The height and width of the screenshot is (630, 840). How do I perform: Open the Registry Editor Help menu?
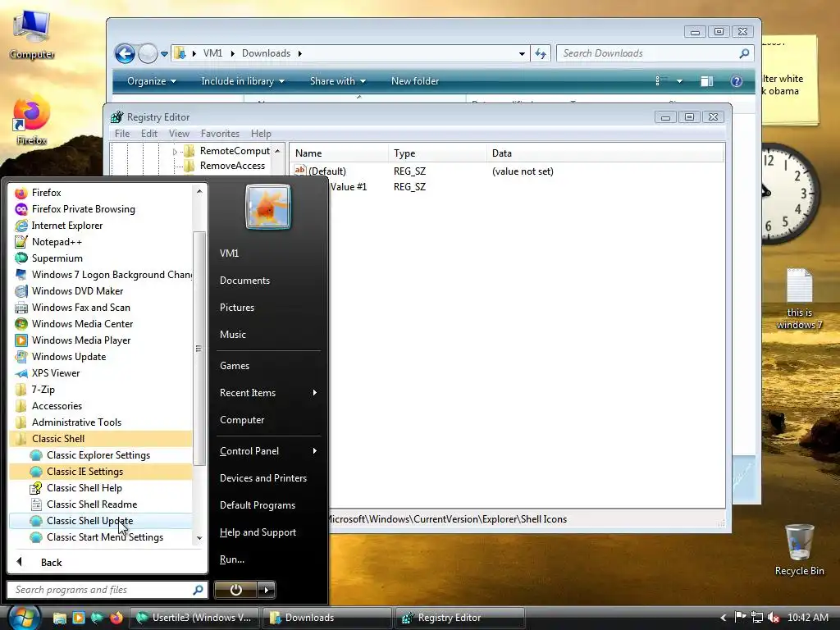click(x=261, y=134)
